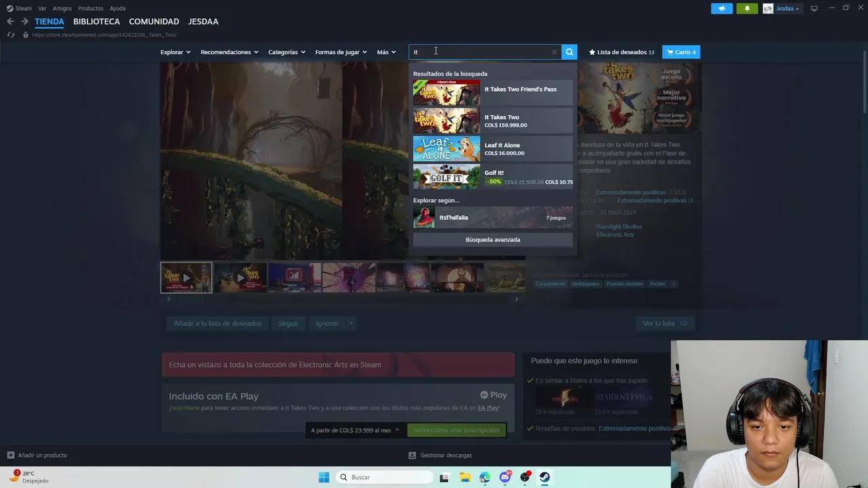Expand the Categorías dropdown
The height and width of the screenshot is (488, 868).
(286, 52)
